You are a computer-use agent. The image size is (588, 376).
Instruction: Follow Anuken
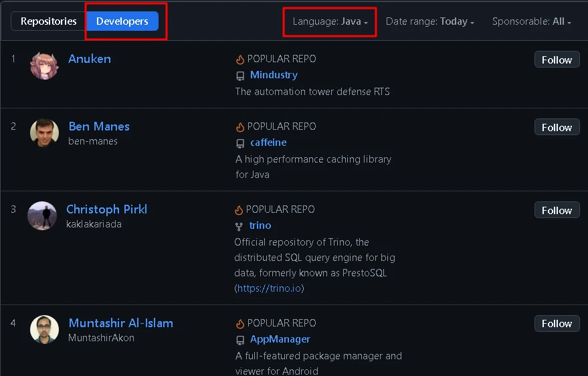tap(557, 60)
